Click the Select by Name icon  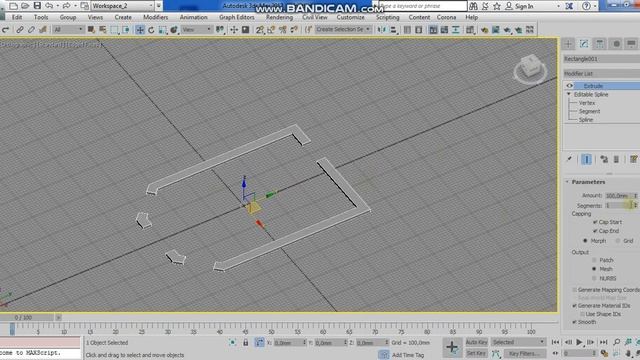pos(102,30)
